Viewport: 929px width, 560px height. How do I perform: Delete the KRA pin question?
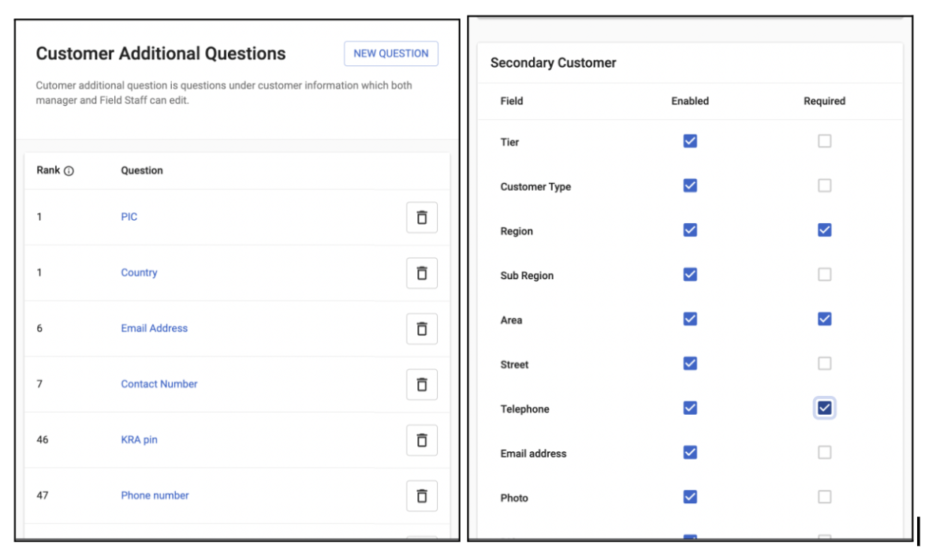click(x=422, y=440)
